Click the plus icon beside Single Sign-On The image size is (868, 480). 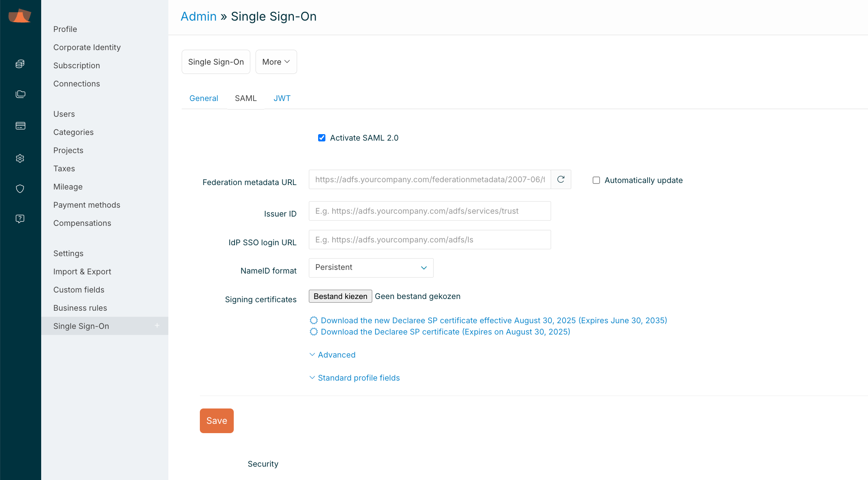157,326
